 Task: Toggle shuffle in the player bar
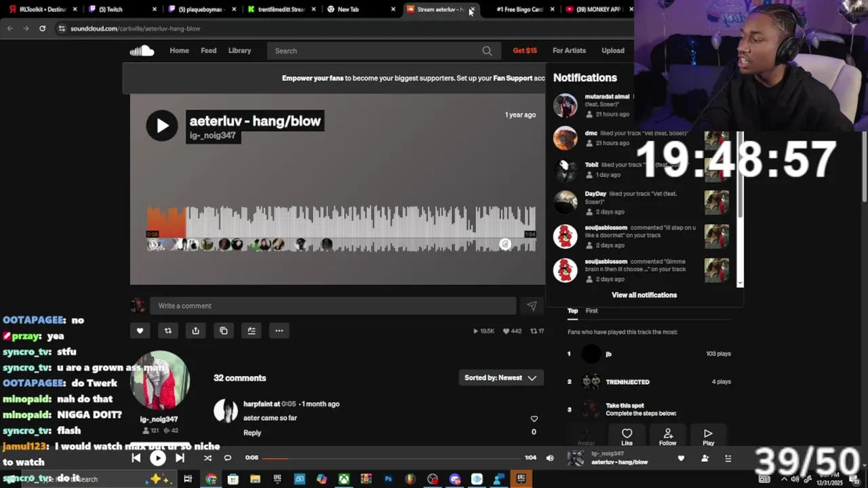[x=208, y=457]
